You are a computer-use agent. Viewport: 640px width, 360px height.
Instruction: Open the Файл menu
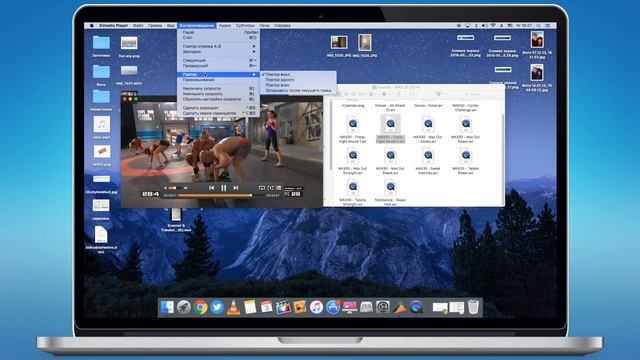(x=138, y=25)
